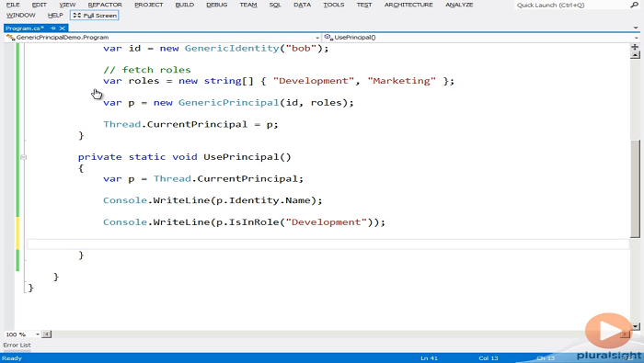Click the Pluralsight play button
This screenshot has height=363, width=644.
coord(609,331)
